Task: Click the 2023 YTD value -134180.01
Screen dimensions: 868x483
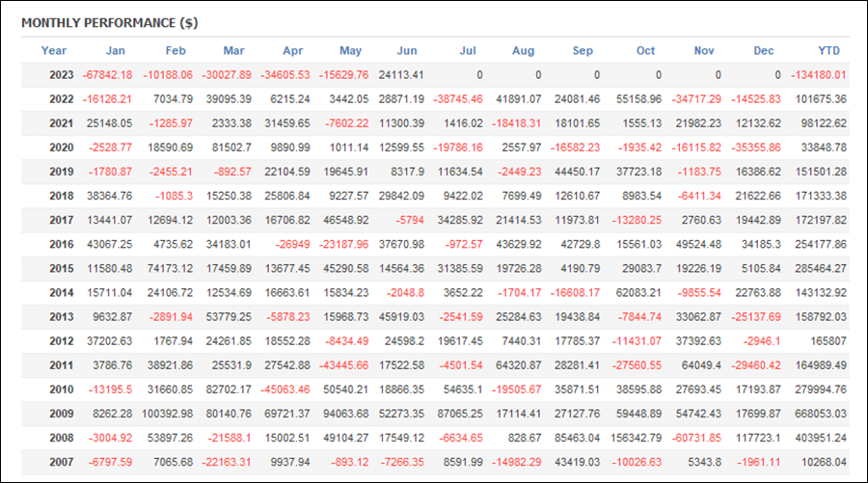Action: coord(818,74)
